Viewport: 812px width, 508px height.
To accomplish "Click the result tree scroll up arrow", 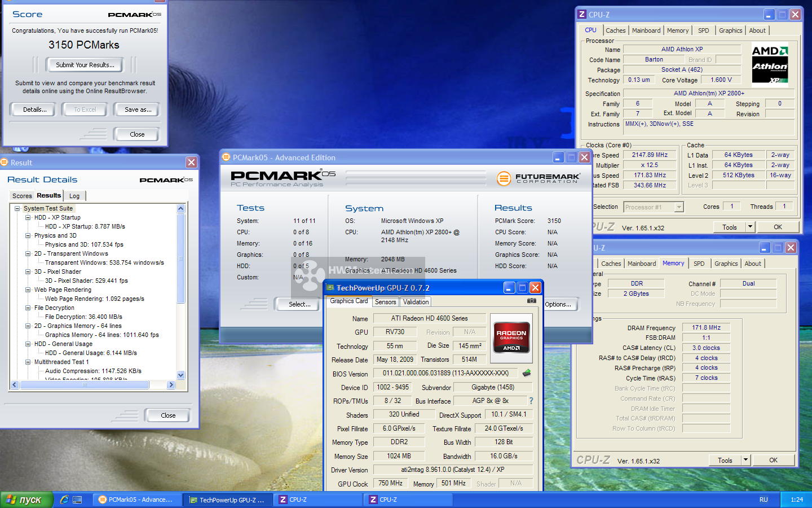I will coord(181,208).
